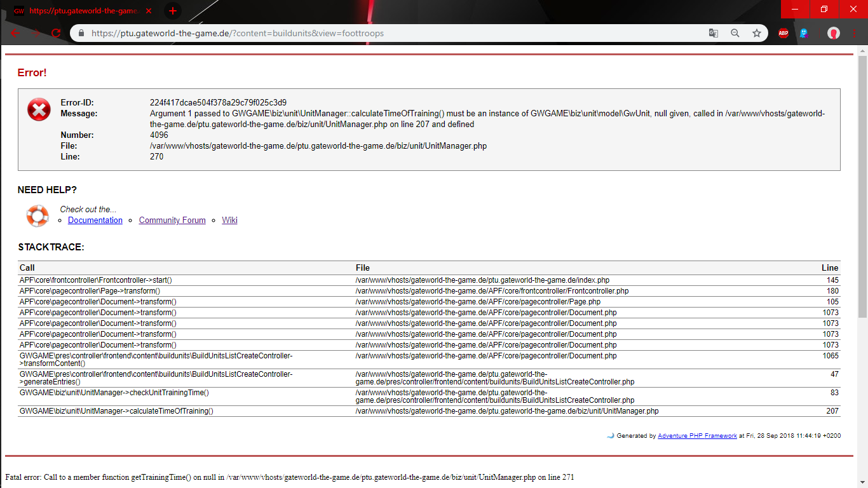The image size is (868, 488).
Task: Click the back navigation arrow
Action: [15, 33]
